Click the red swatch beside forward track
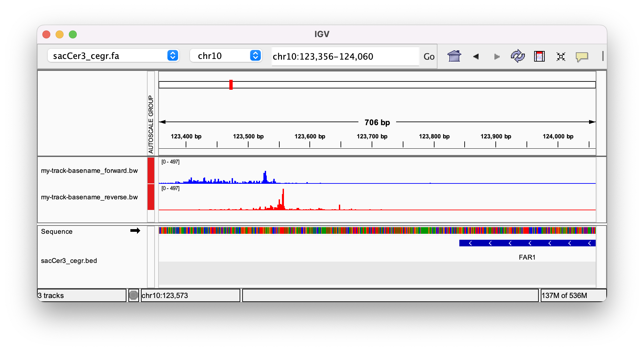Screen dimensions: 644x351 click(x=151, y=171)
